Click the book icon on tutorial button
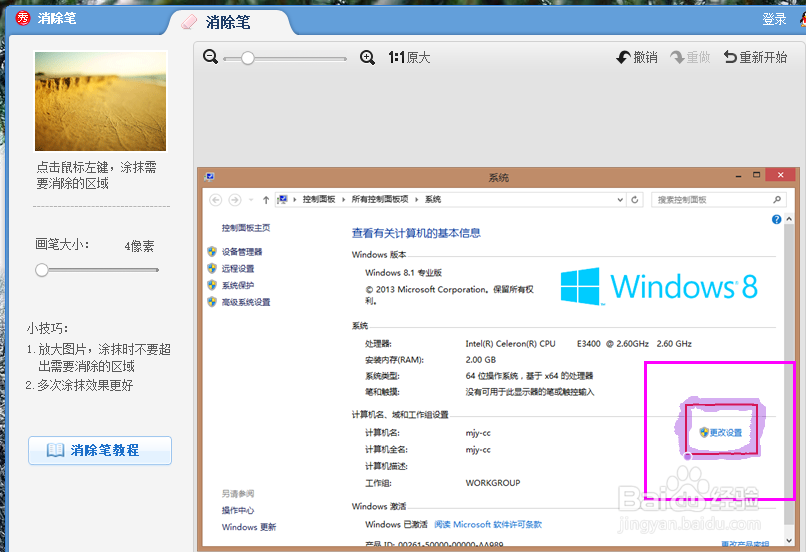The width and height of the screenshot is (806, 552). tap(56, 450)
